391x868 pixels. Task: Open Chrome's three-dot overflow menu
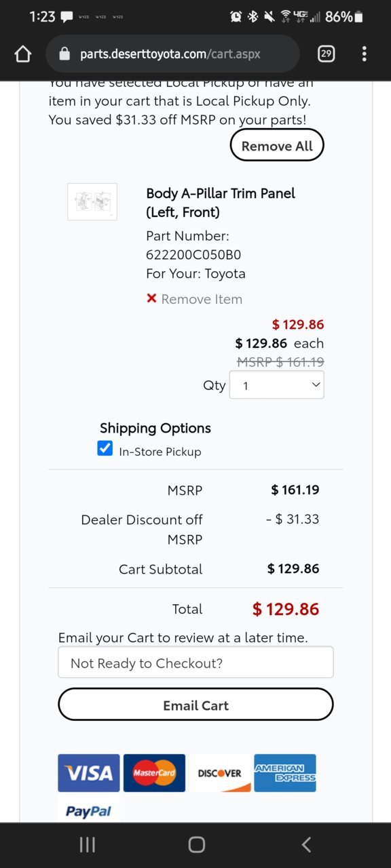[x=365, y=54]
